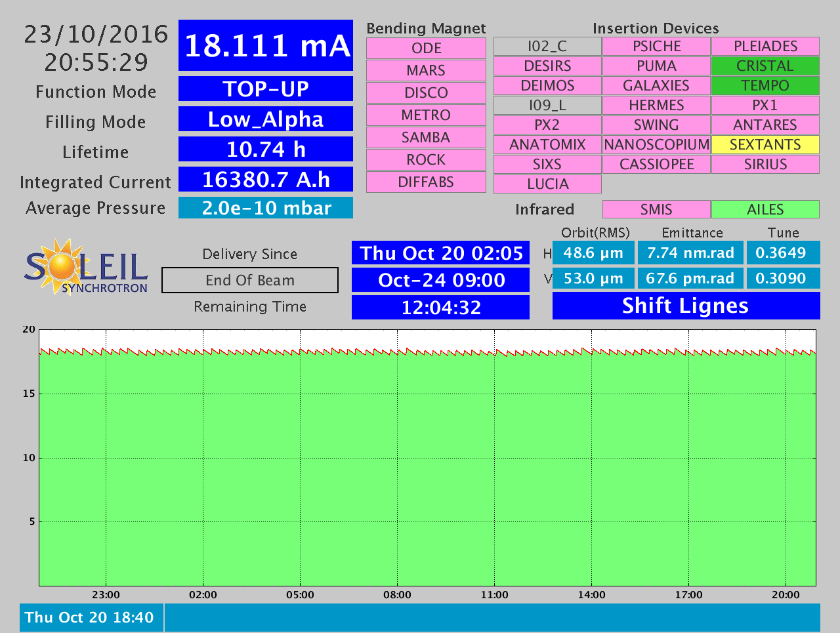Select the Low_Alpha filling mode value
This screenshot has width=840, height=633.
tap(266, 119)
